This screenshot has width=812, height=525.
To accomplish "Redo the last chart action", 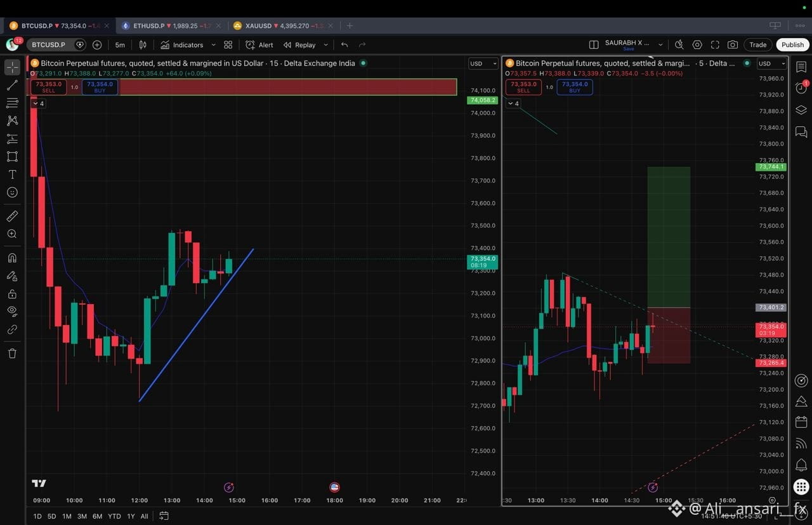I will pyautogui.click(x=362, y=45).
